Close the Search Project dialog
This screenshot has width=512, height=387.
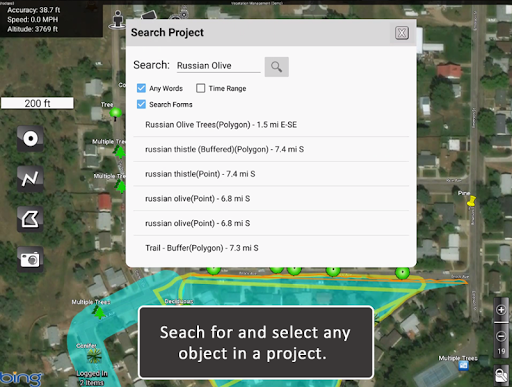[x=402, y=33]
